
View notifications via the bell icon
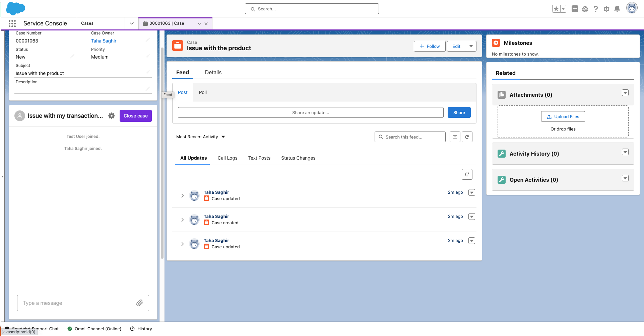point(617,9)
